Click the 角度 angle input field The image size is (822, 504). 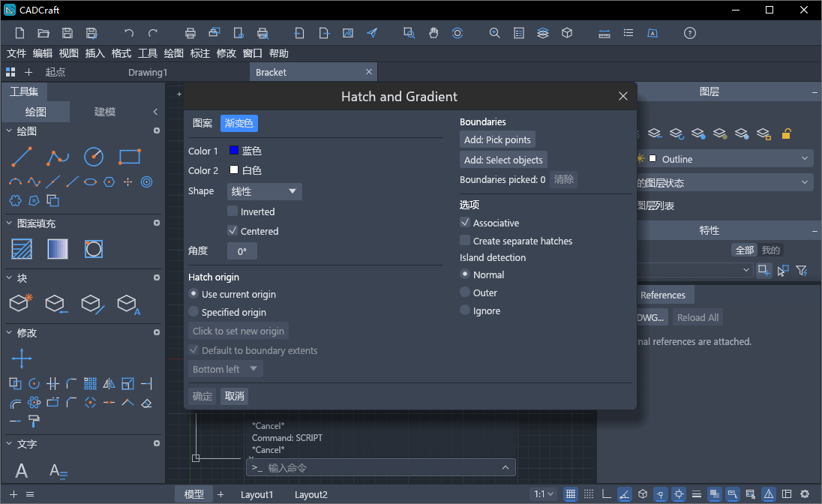pos(242,251)
